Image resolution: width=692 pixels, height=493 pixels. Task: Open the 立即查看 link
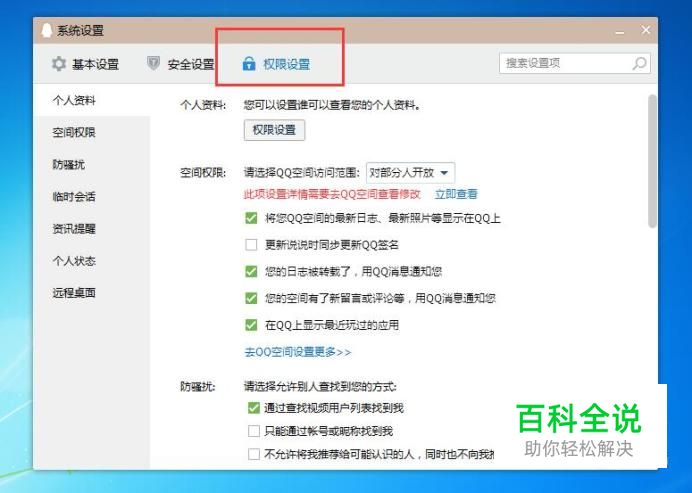(x=456, y=194)
